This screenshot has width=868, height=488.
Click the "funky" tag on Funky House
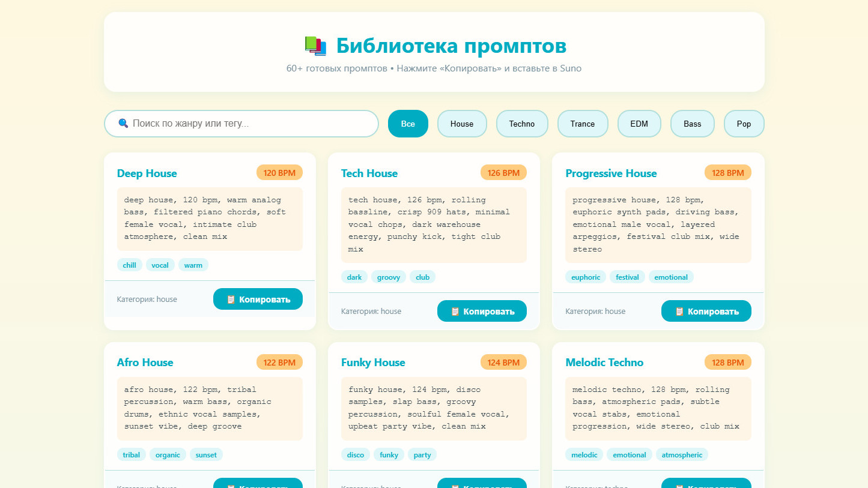click(x=389, y=454)
